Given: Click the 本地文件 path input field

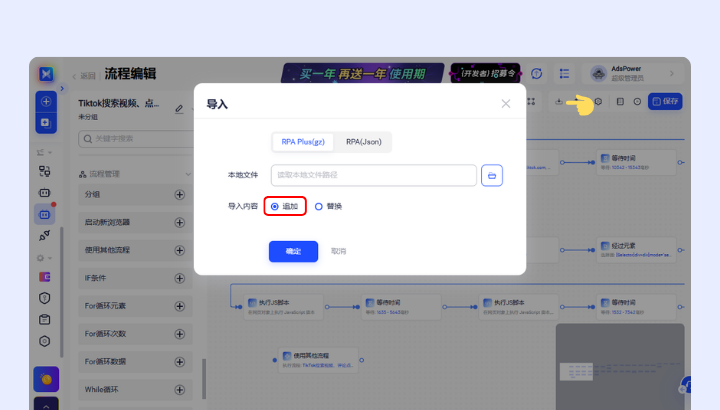Looking at the screenshot, I should pos(374,175).
